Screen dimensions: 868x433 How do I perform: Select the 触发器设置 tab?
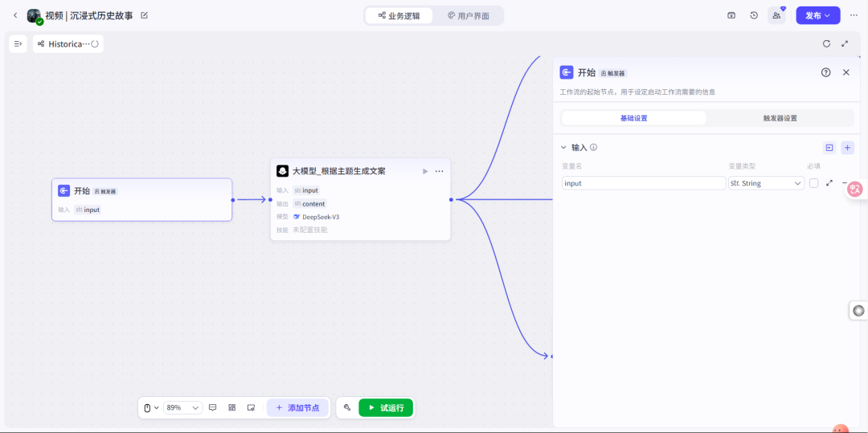point(780,118)
